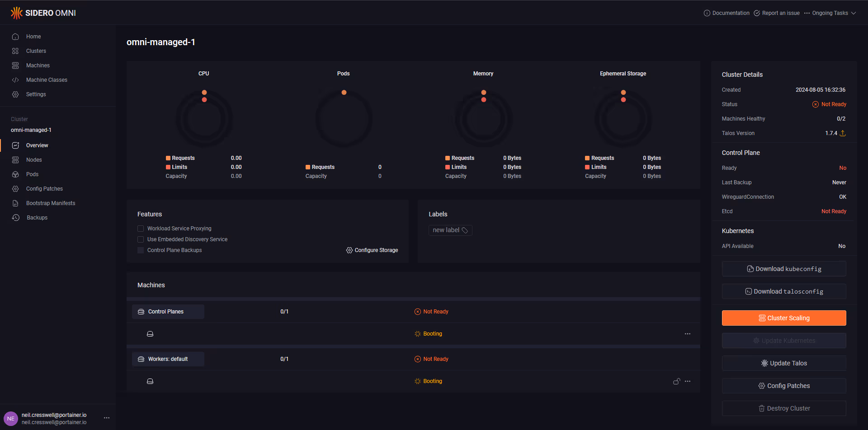Click the CPU usage ring chart

pyautogui.click(x=204, y=119)
